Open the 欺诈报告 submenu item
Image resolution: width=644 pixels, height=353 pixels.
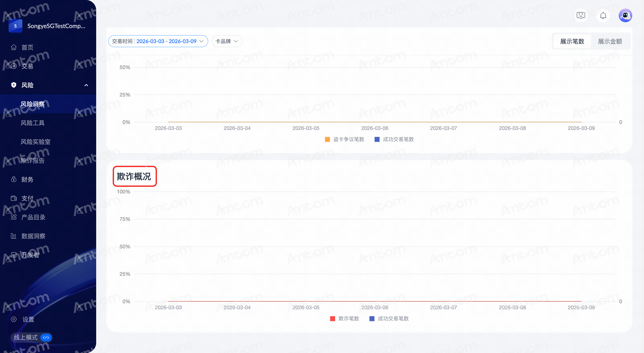coord(32,160)
